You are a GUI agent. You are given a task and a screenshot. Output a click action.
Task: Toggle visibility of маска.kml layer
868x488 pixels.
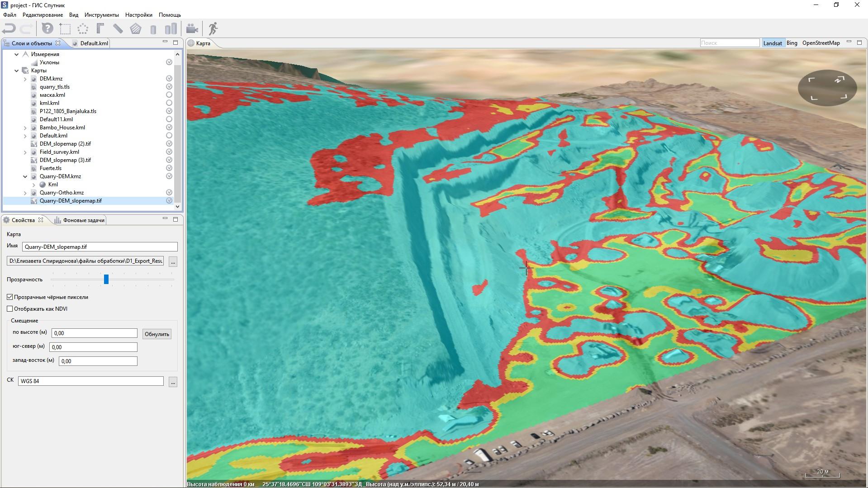coord(169,95)
